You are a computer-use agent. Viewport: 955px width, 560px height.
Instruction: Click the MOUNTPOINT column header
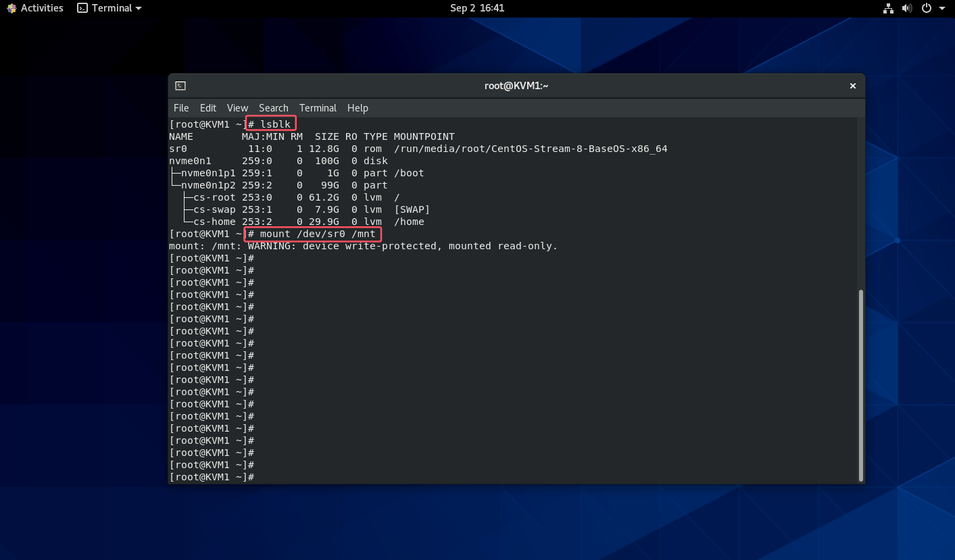(x=424, y=136)
